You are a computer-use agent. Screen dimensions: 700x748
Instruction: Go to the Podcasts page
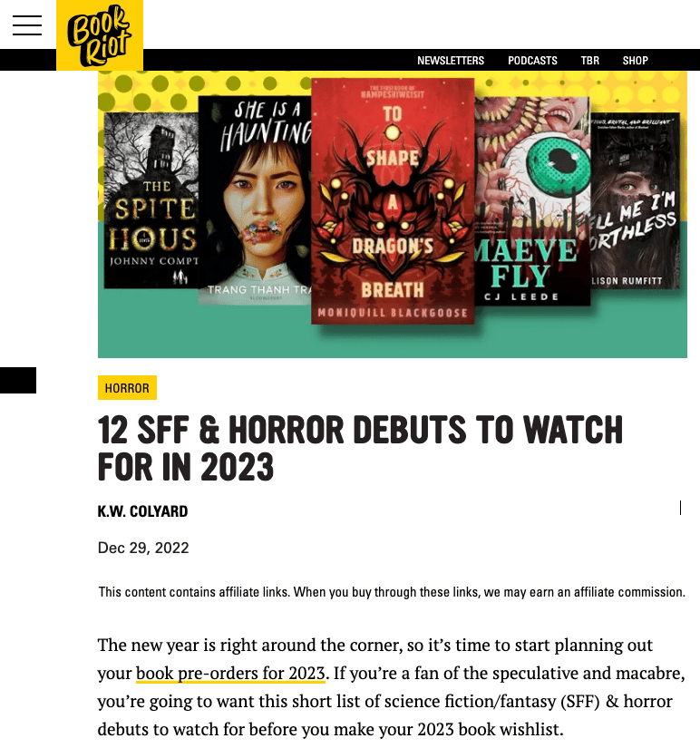(x=532, y=61)
